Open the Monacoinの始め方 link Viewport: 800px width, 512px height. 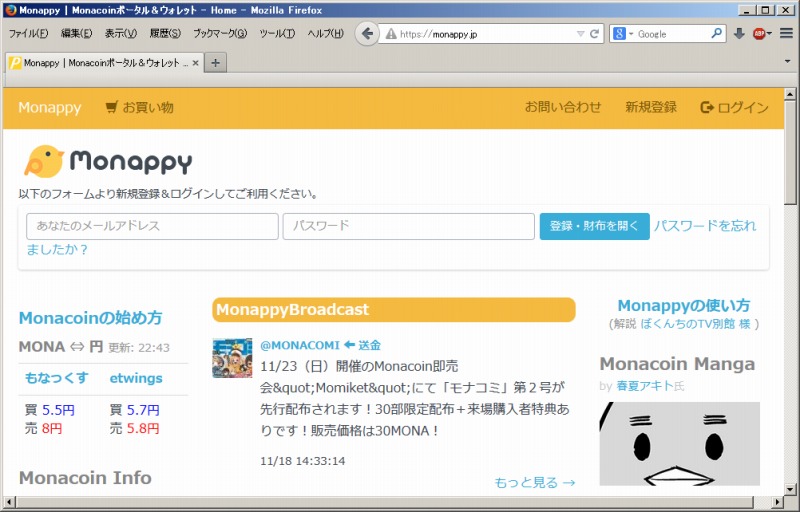[x=90, y=318]
